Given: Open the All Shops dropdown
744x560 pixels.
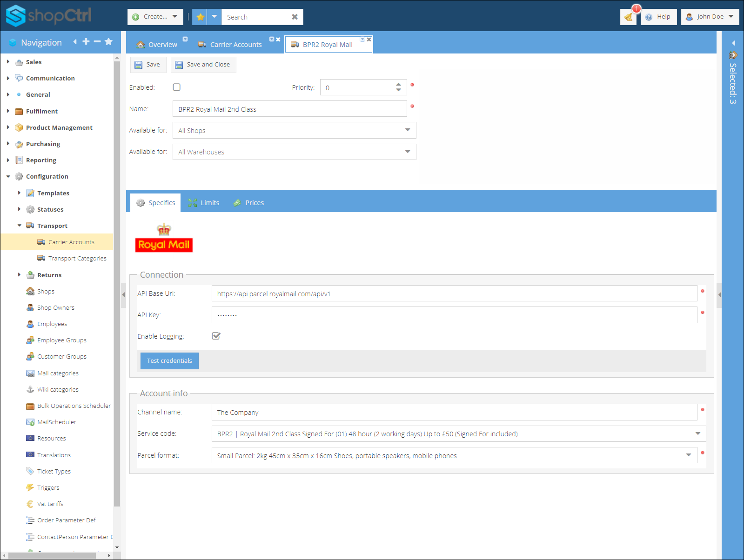Looking at the screenshot, I should click(408, 130).
